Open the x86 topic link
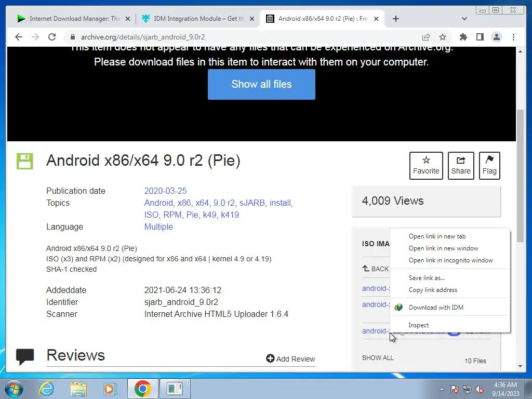Screen dimensions: 532x399 (184, 203)
